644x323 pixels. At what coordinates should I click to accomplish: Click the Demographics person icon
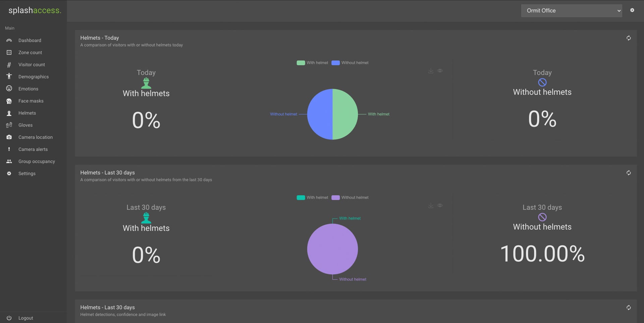tap(9, 76)
